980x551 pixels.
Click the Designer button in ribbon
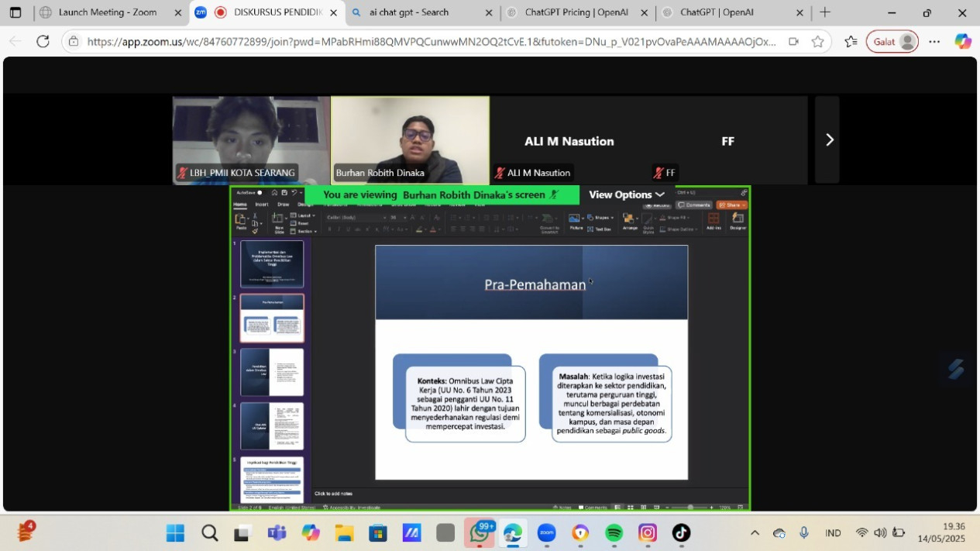pyautogui.click(x=738, y=222)
